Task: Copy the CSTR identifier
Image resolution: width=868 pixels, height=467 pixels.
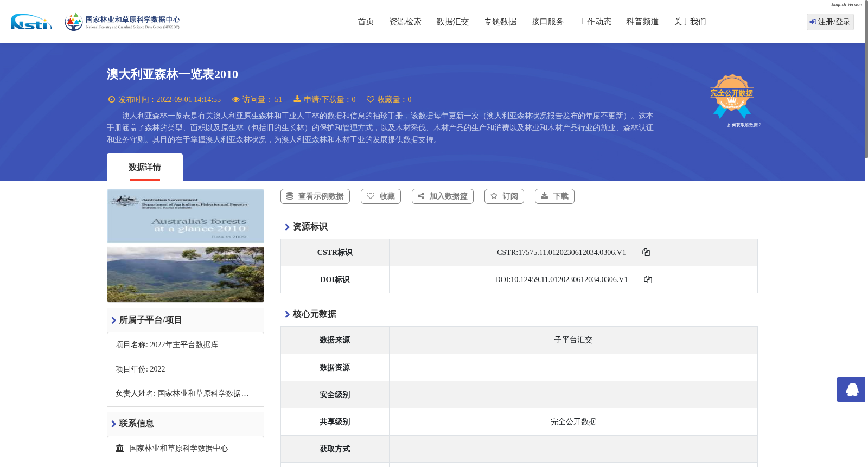Action: tap(646, 252)
